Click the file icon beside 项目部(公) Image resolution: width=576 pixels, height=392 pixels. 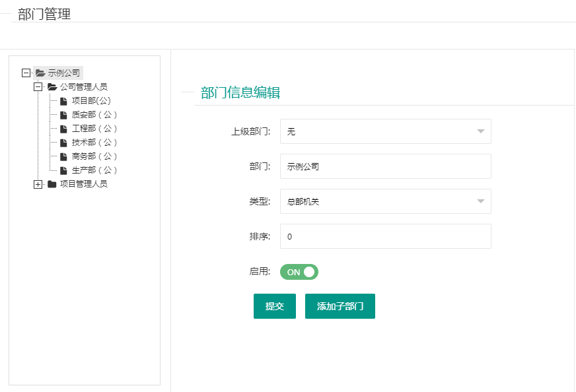click(63, 101)
